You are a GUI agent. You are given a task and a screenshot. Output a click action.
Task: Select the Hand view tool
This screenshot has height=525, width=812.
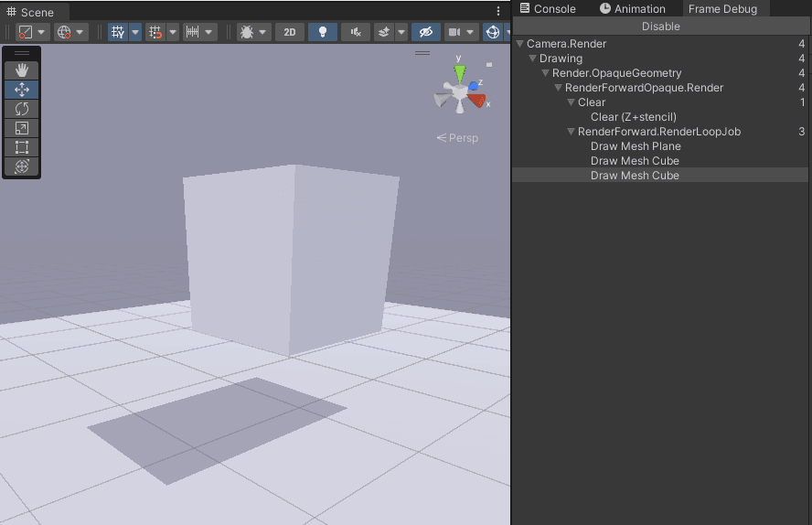(x=22, y=70)
